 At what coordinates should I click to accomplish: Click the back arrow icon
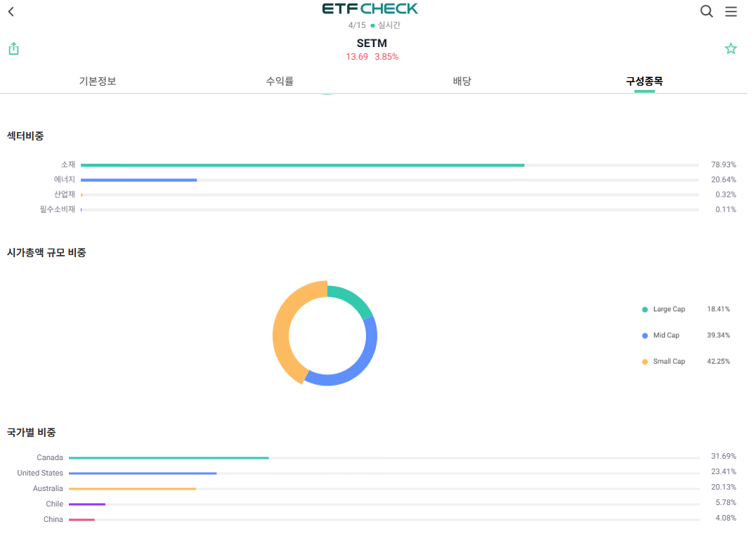pos(11,12)
